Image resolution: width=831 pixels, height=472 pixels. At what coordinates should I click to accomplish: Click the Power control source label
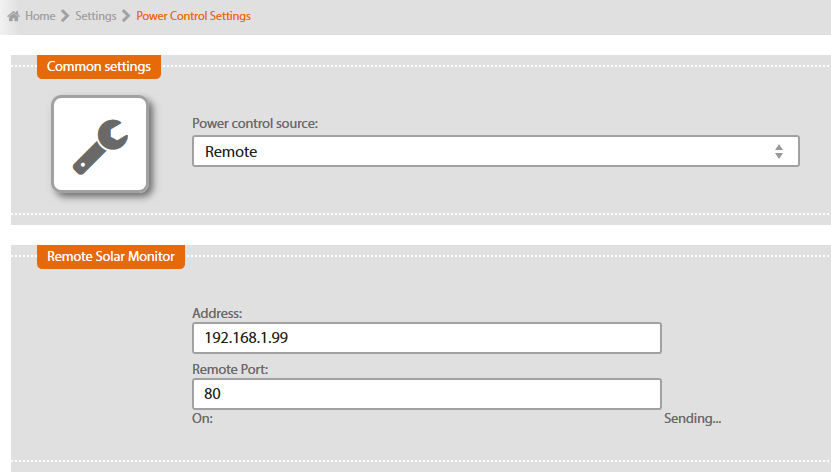click(255, 124)
